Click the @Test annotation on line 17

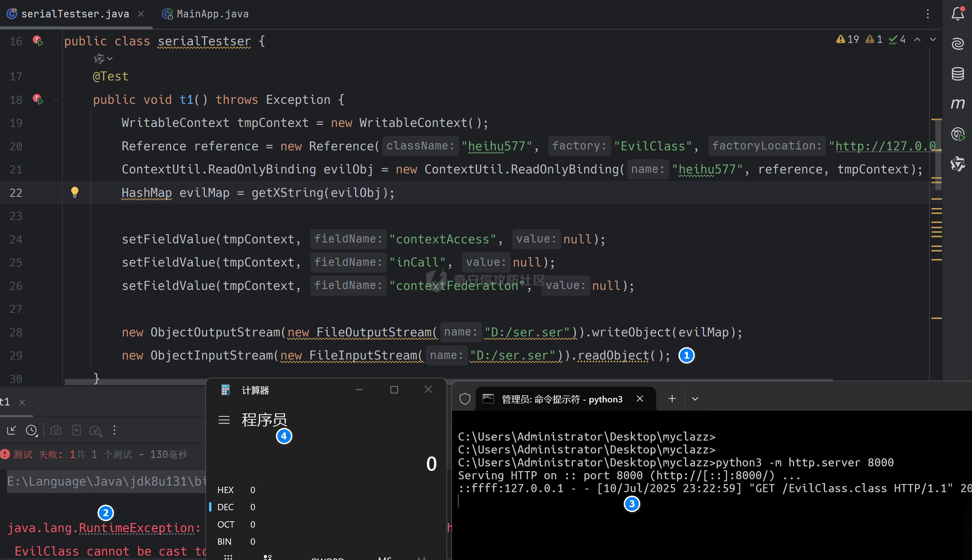(110, 76)
